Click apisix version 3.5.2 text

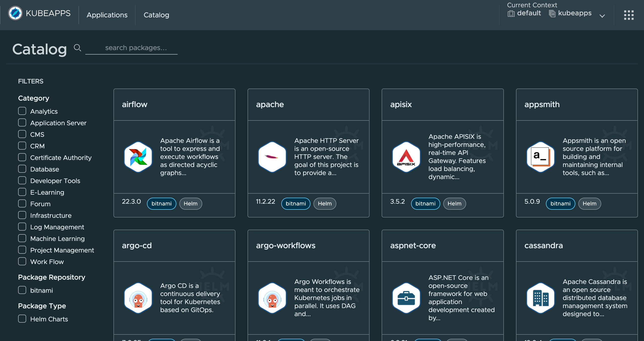pyautogui.click(x=397, y=202)
